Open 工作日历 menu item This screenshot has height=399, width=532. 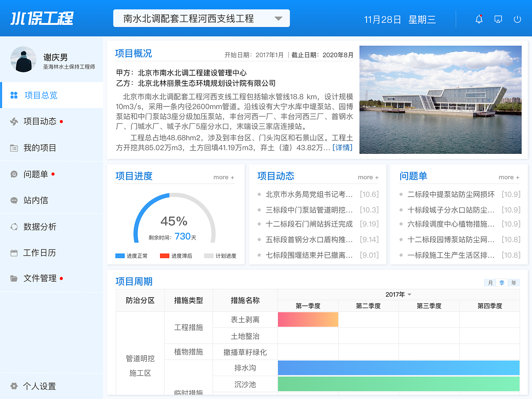coord(52,253)
